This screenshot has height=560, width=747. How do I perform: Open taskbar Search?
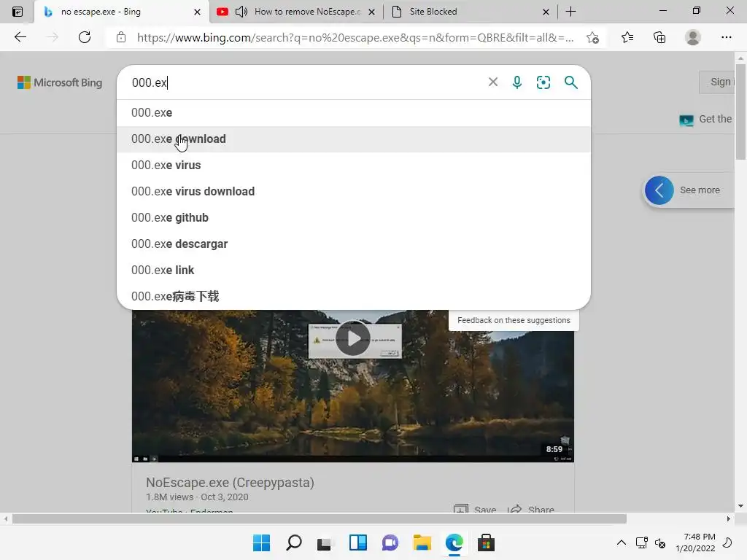tap(293, 542)
